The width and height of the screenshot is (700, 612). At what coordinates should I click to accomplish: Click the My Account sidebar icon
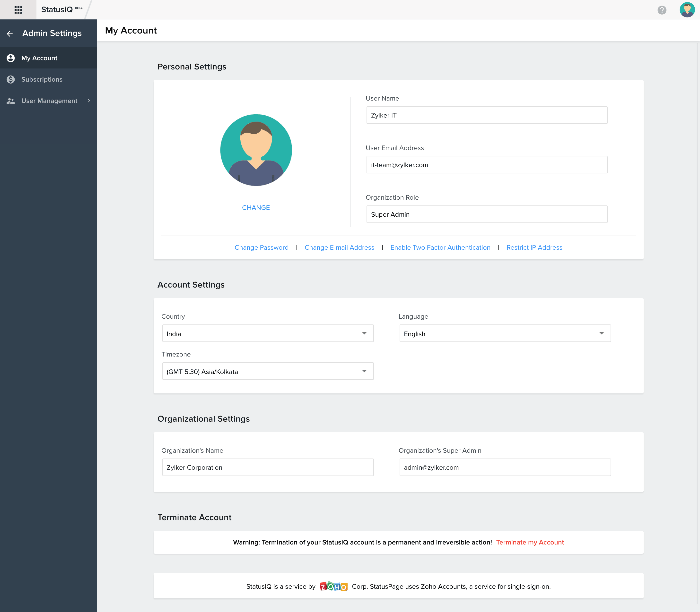10,58
